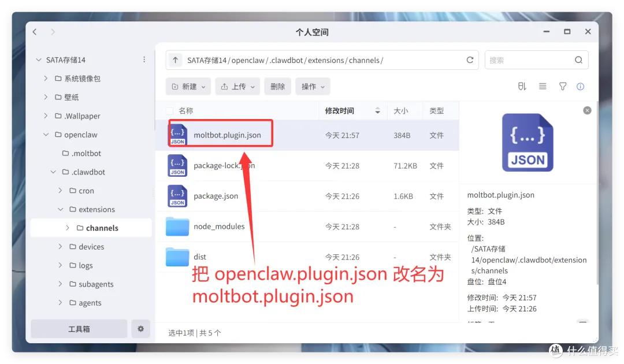Click large JSON preview icon

(528, 142)
